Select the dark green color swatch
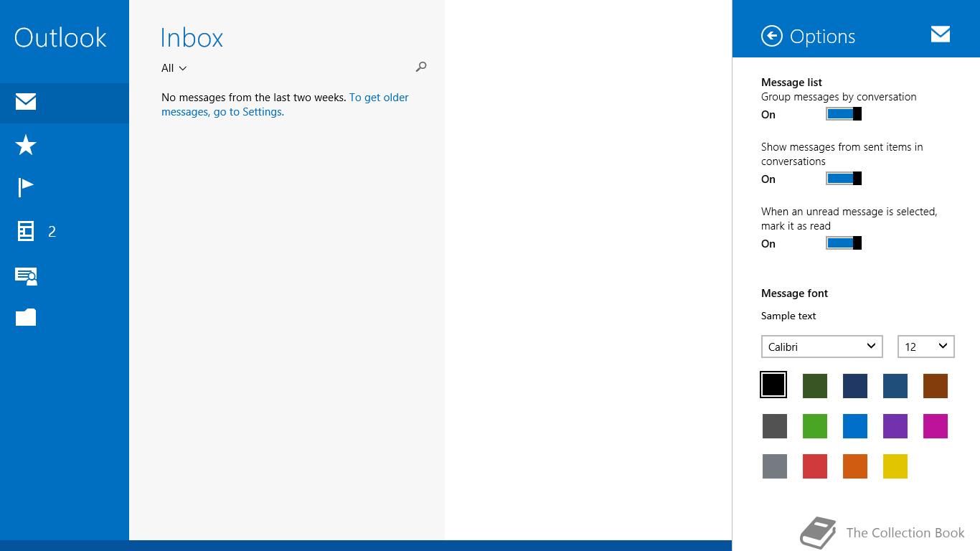This screenshot has height=551, width=980. (x=815, y=386)
